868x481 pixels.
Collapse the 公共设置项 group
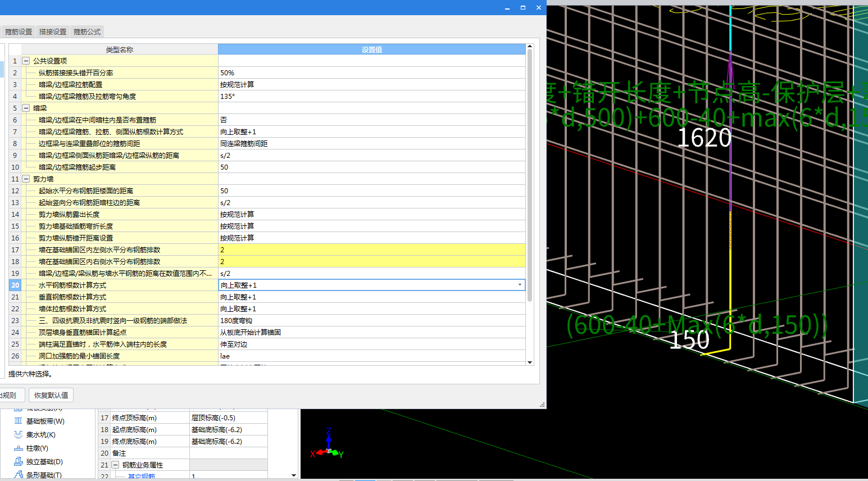(26, 61)
